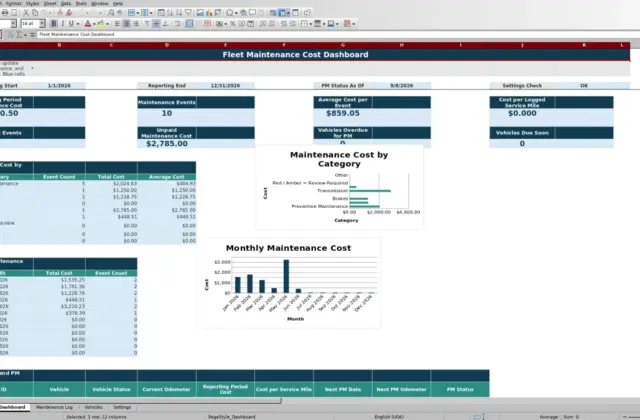Click the font size input box
This screenshot has width=640, height=420.
click(x=30, y=24)
